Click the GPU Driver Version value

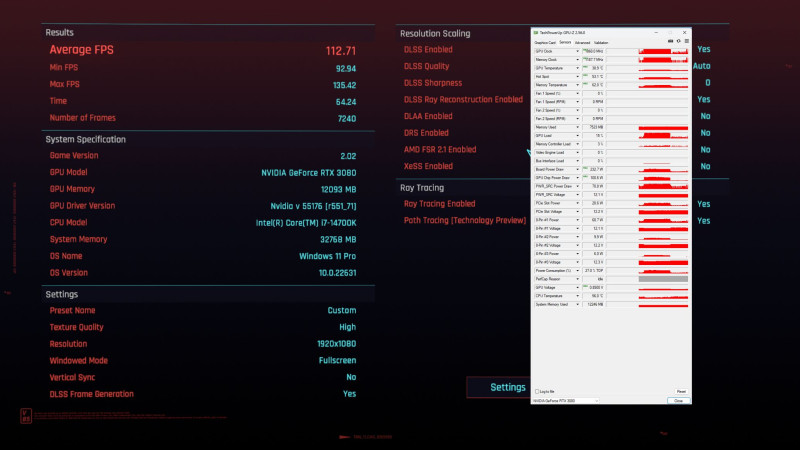click(313, 206)
